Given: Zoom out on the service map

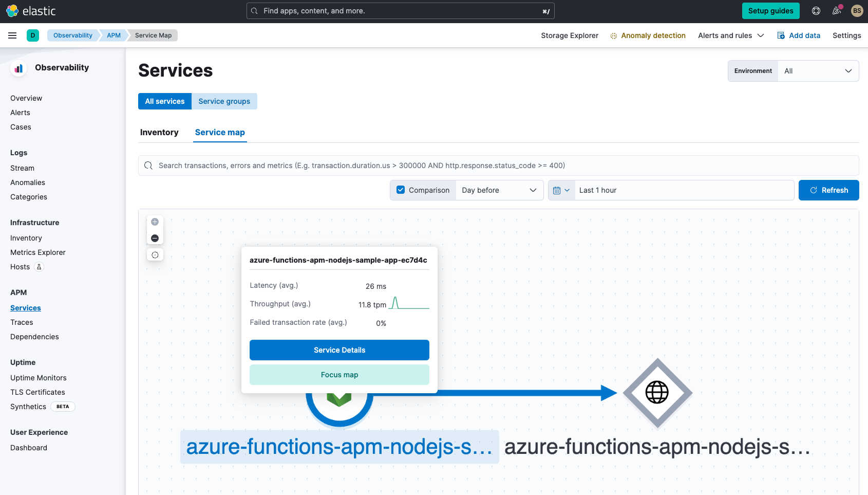Looking at the screenshot, I should click(155, 239).
